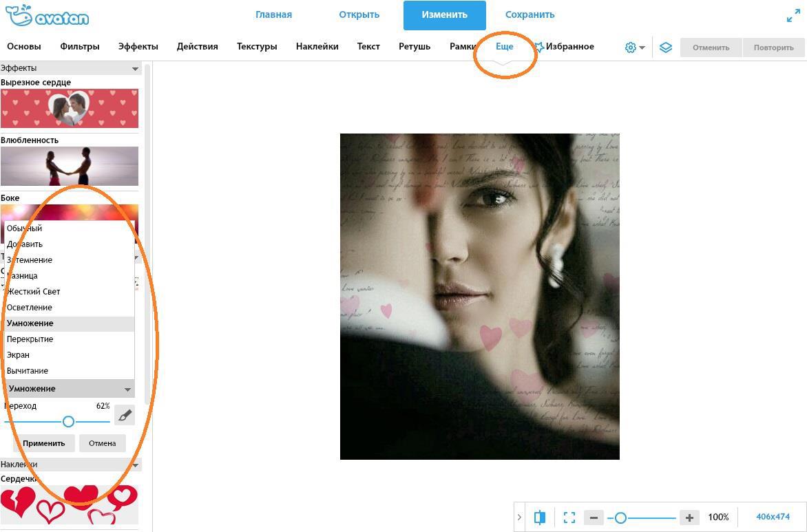Select the brush tool next to Переход
The image size is (807, 532).
(x=125, y=415)
